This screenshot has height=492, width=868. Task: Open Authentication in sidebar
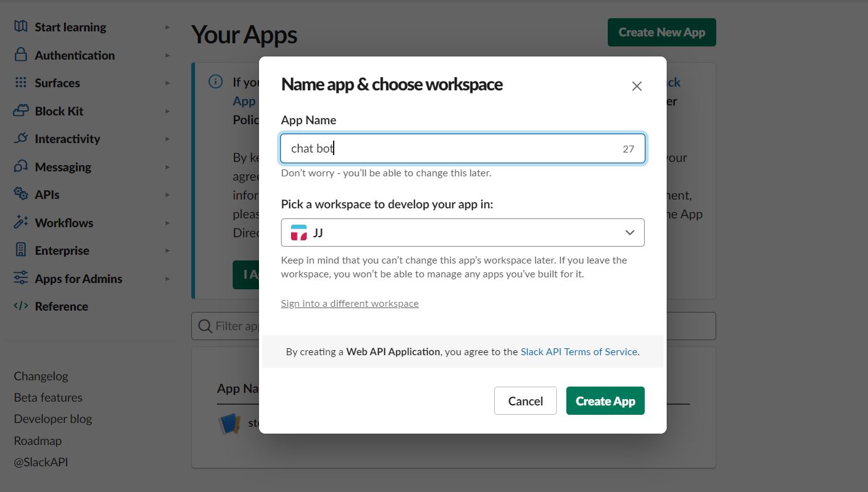click(75, 55)
